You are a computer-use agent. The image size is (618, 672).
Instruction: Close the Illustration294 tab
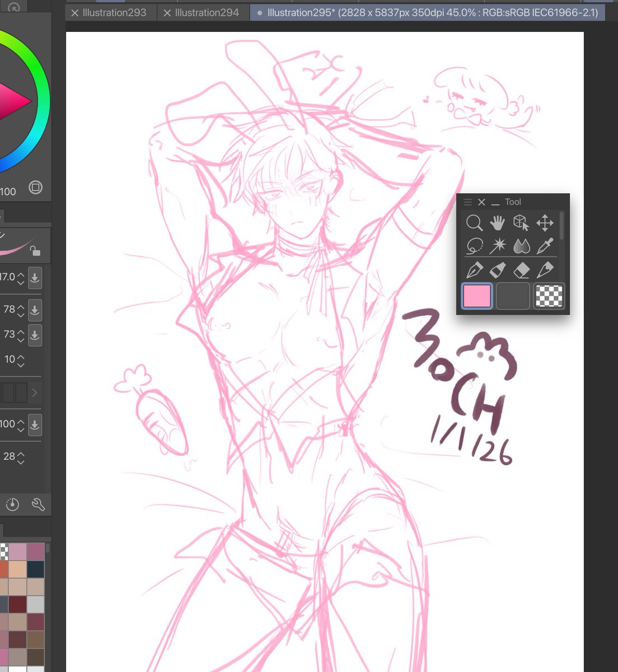(x=167, y=13)
